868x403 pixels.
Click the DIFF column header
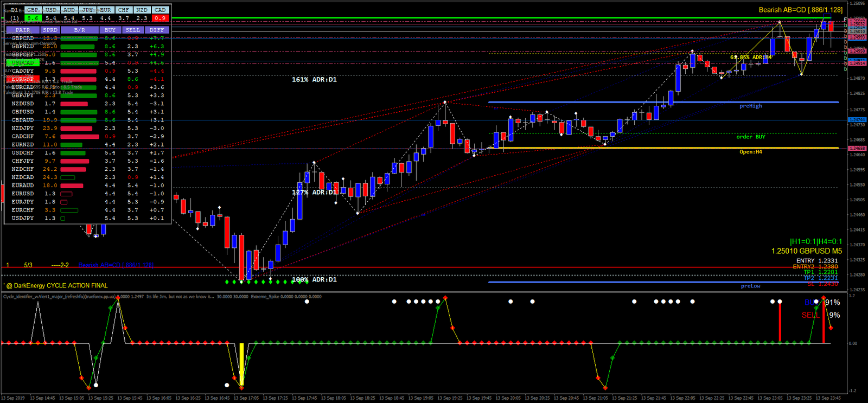coord(157,30)
